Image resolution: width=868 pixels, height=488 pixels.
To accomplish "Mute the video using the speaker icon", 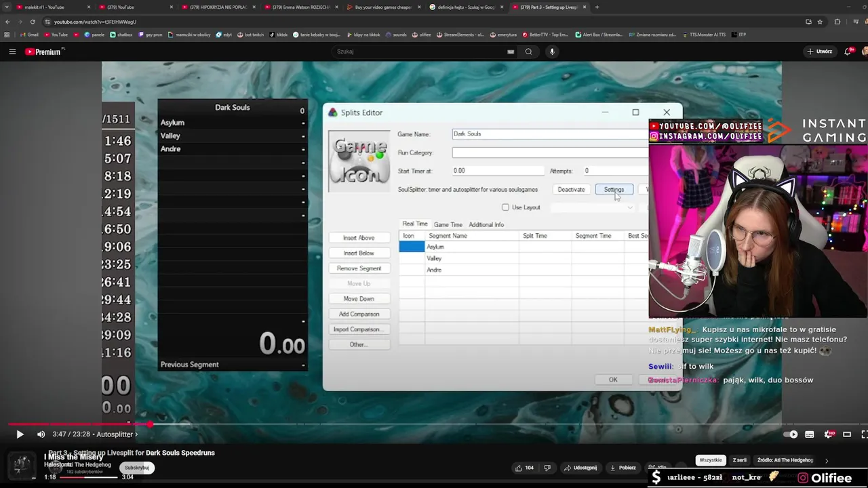I will pyautogui.click(x=41, y=434).
